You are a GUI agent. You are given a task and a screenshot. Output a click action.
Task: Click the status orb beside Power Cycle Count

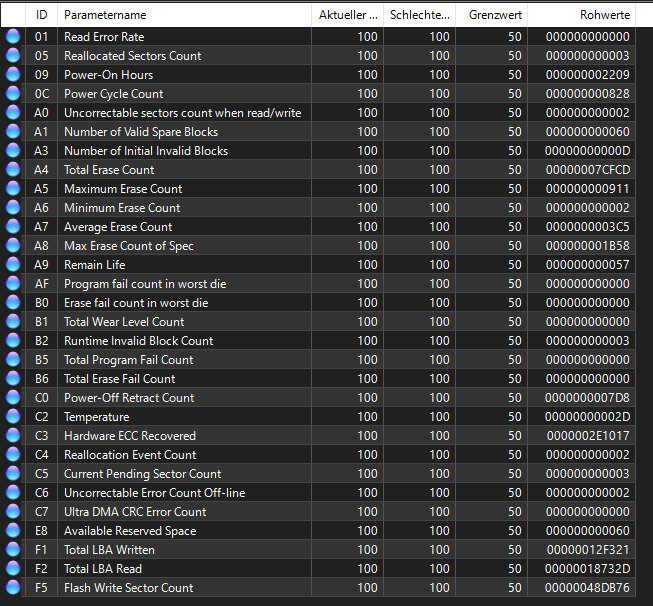point(13,93)
